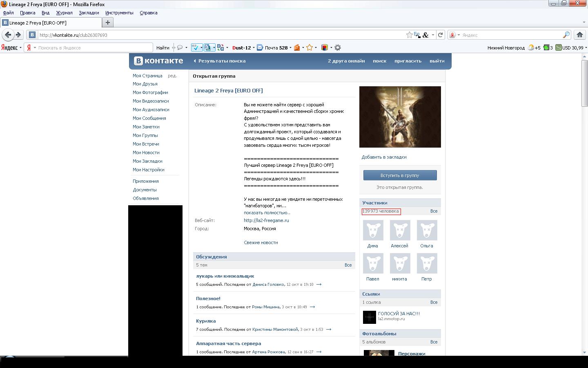The width and height of the screenshot is (588, 368).
Task: Click the En keyboard layout icon in address bar
Action: (x=417, y=35)
